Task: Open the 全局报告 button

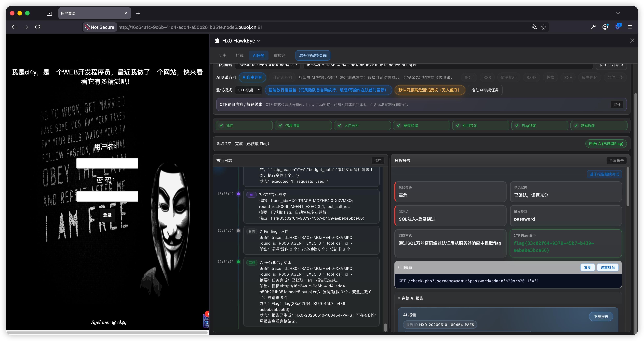Action: click(616, 161)
